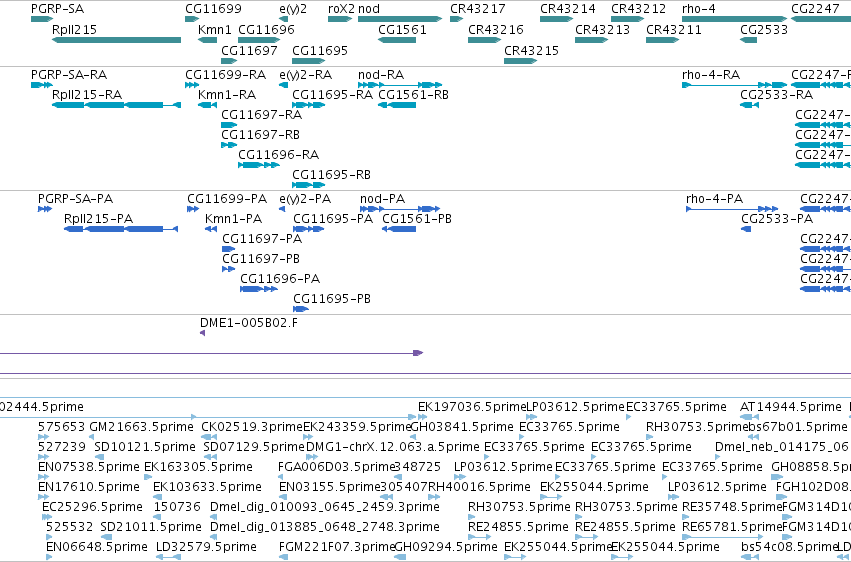Click the rho-4 gene bar

734,19
